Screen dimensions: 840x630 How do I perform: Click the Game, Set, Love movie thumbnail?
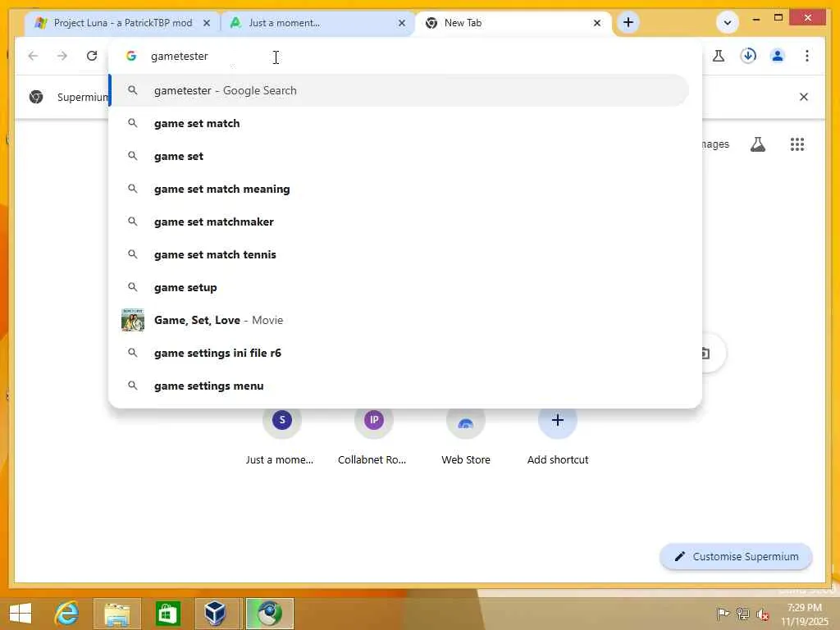point(133,321)
